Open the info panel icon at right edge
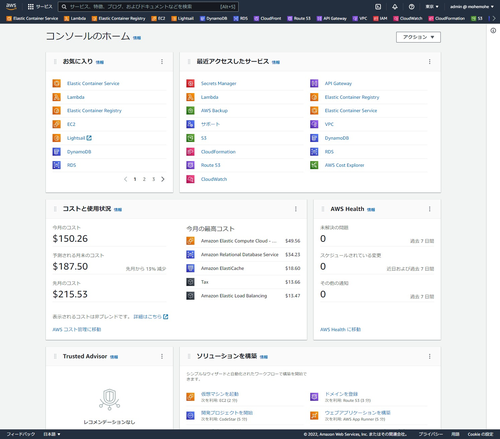 (493, 31)
